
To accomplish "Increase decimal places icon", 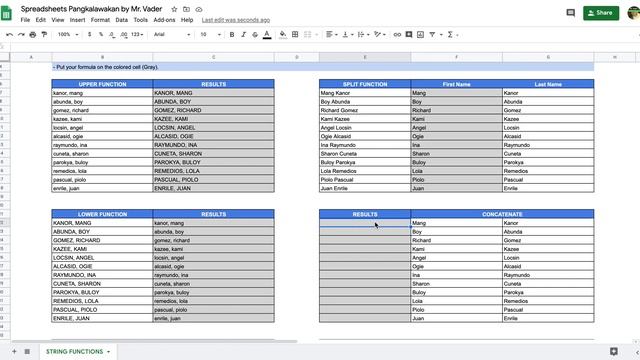I will tap(124, 35).
